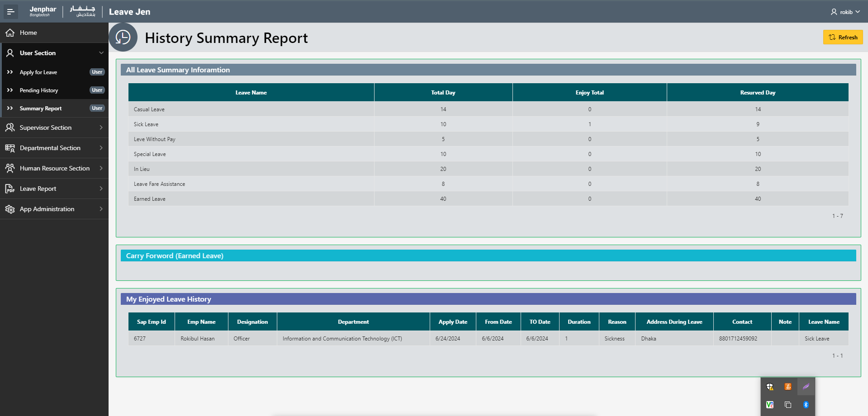Sort history by Reason header
Viewport: 868px width, 416px height.
pos(617,322)
